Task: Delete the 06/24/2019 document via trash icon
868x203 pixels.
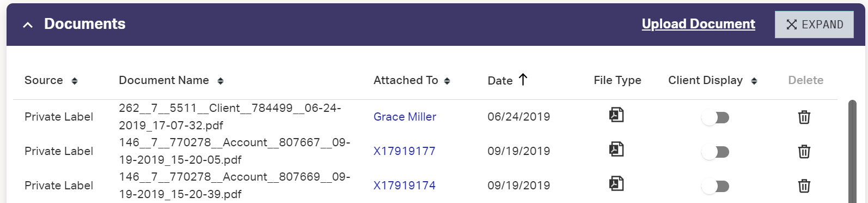Action: click(x=804, y=117)
